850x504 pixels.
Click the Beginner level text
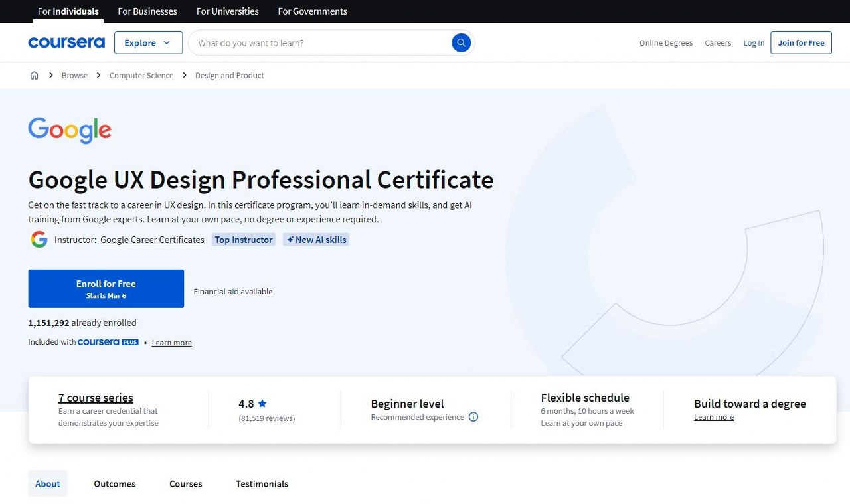point(407,403)
